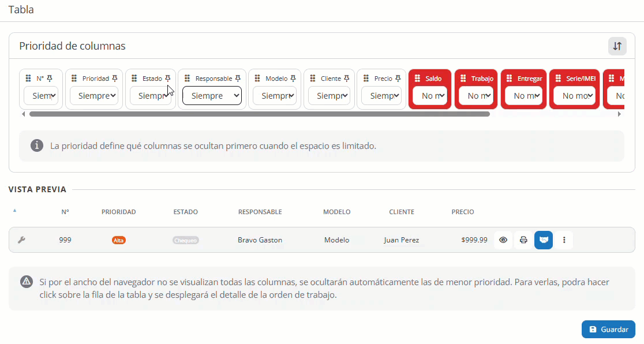Viewport: 644px width, 344px height.
Task: Toggle the pin on the Cliente column
Action: 347,78
